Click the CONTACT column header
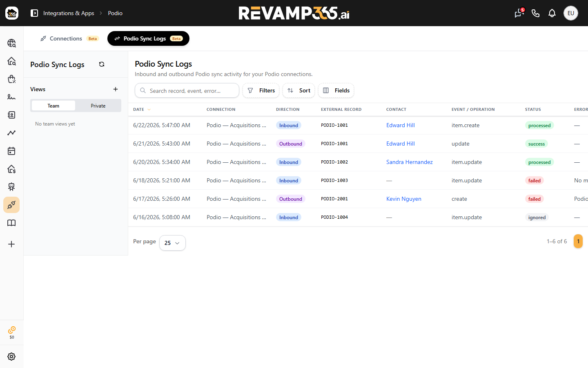Viewport: 588px width, 368px height. coord(396,109)
